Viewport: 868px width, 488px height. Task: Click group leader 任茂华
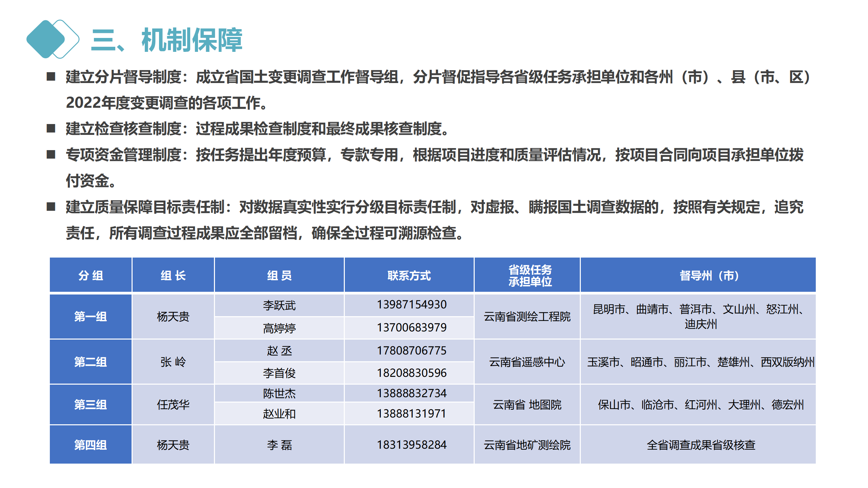point(173,404)
